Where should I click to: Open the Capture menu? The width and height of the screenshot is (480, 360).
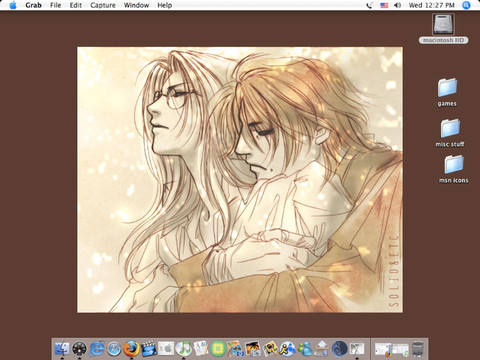click(x=103, y=5)
